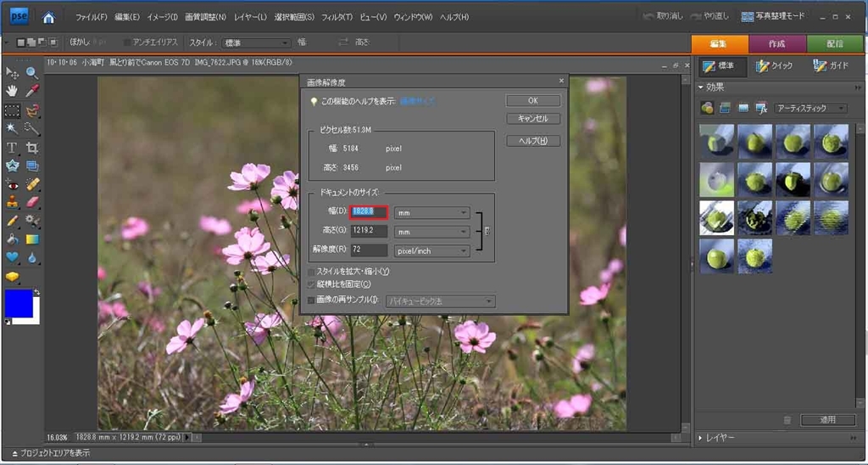868x465 pixels.
Task: Switch to the 作成 tab
Action: [x=777, y=44]
